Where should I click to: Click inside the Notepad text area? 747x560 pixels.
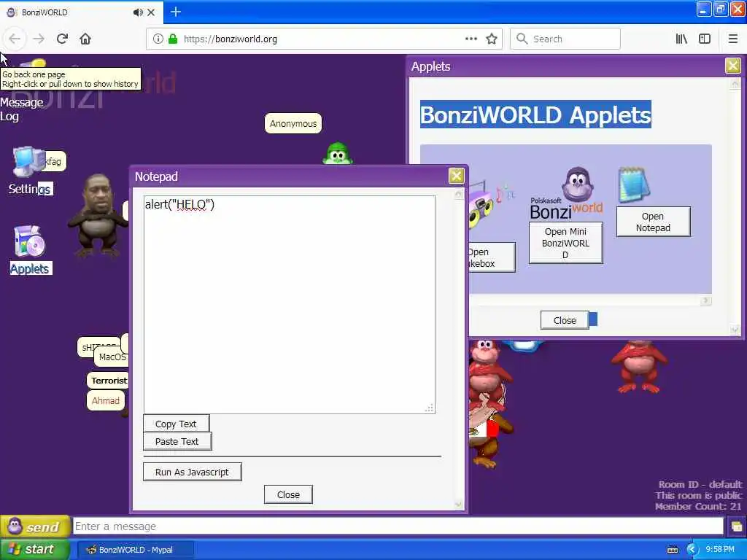(x=289, y=304)
